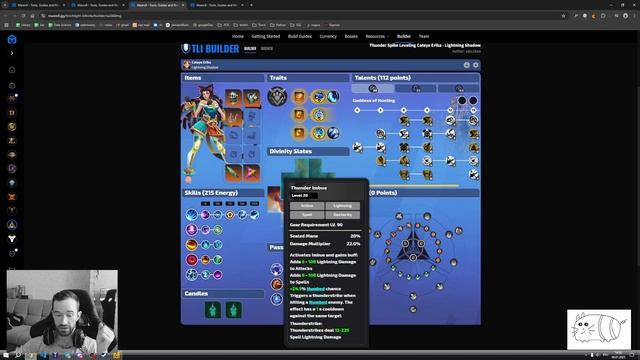Open the third talent tree tab
The image size is (640, 360).
pyautogui.click(x=459, y=88)
